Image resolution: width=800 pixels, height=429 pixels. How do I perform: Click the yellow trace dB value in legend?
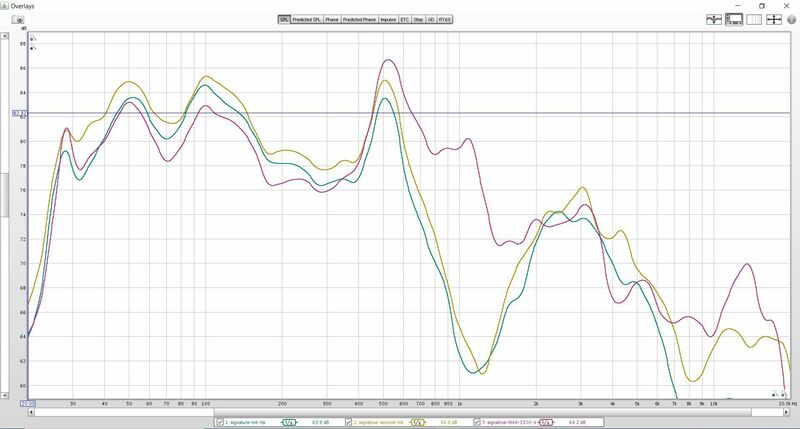tap(448, 423)
